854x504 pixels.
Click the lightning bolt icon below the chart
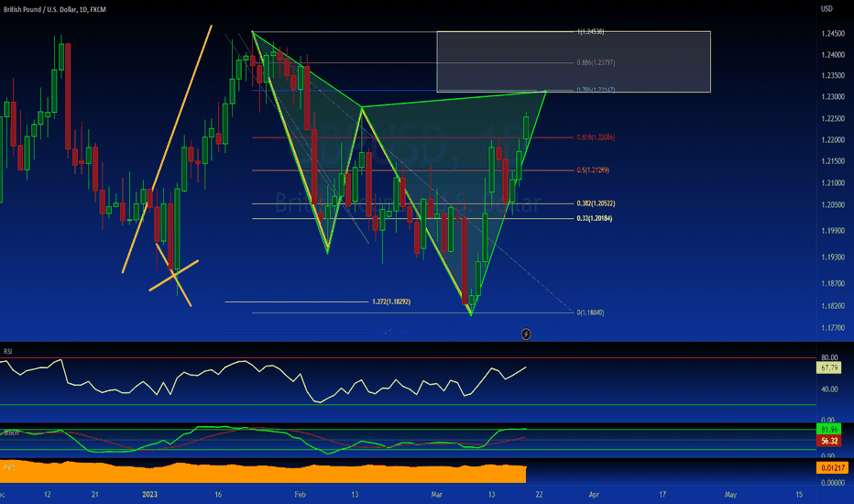coord(526,334)
